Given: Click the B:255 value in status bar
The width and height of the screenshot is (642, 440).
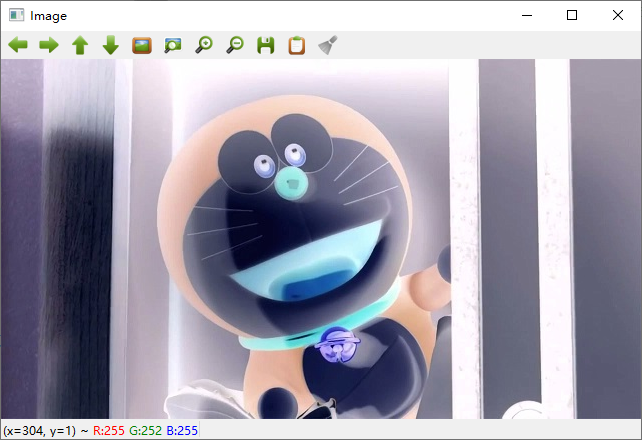Looking at the screenshot, I should 182,431.
